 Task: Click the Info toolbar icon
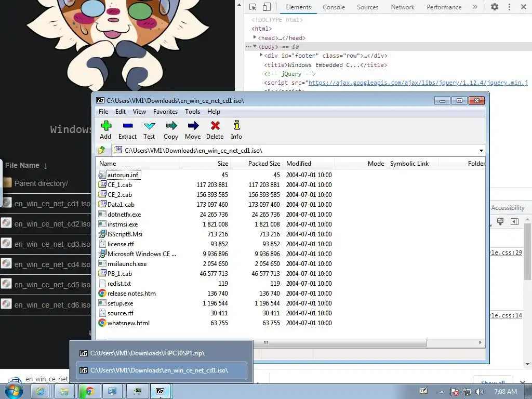(236, 130)
